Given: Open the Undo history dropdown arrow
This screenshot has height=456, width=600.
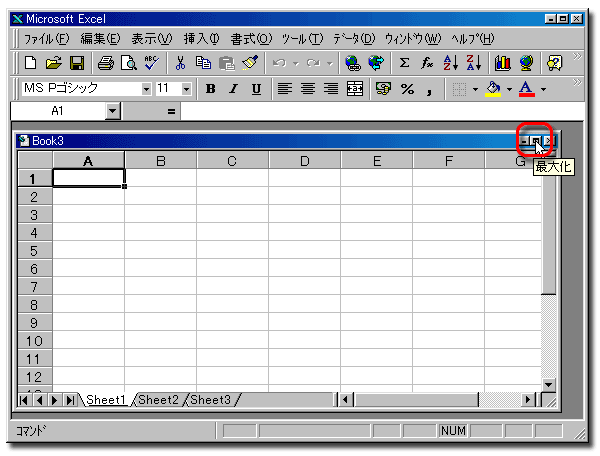Looking at the screenshot, I should click(x=296, y=64).
